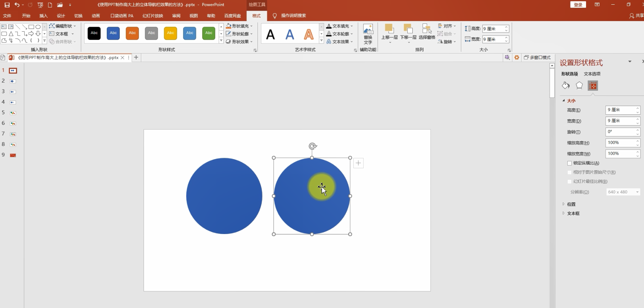Pick the isosceles triangle shape

click(11, 34)
